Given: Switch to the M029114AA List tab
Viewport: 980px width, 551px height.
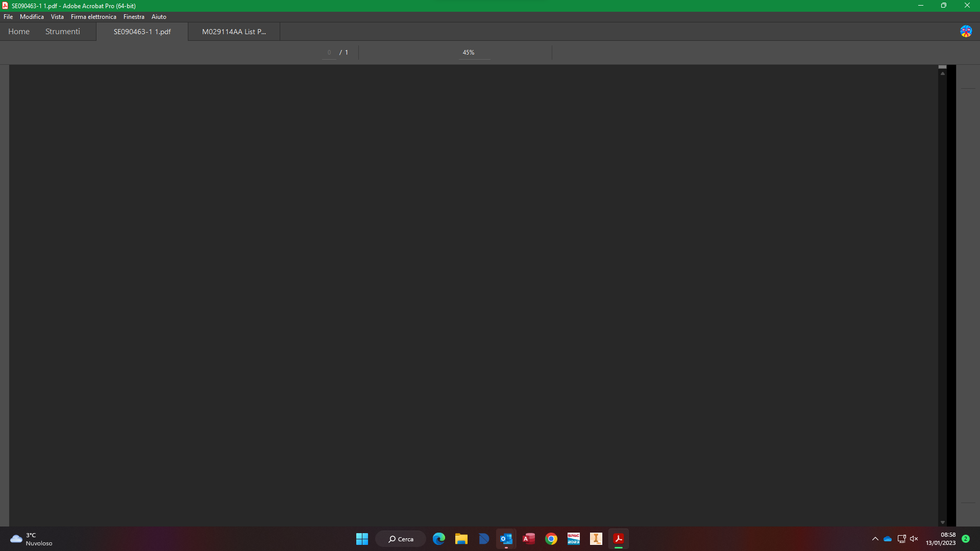Looking at the screenshot, I should pos(233,31).
